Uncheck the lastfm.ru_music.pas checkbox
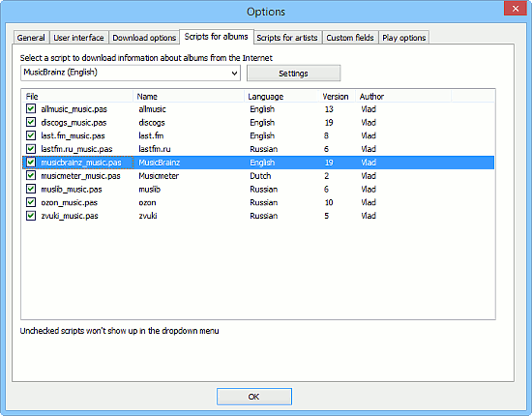Image resolution: width=532 pixels, height=416 pixels. pyautogui.click(x=31, y=149)
